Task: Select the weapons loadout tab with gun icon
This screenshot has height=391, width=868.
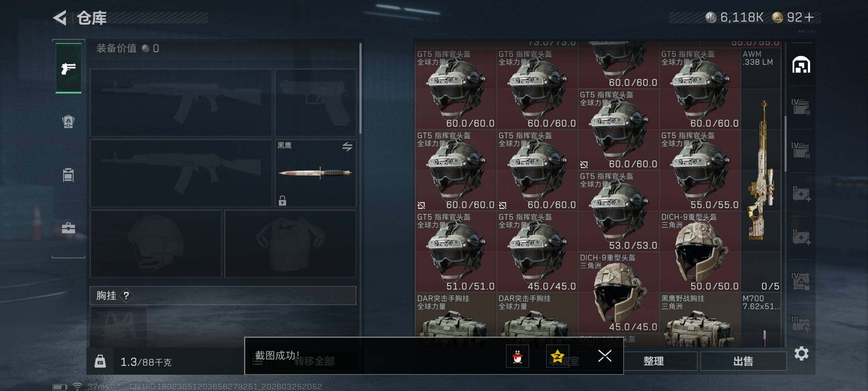Action: (68, 68)
